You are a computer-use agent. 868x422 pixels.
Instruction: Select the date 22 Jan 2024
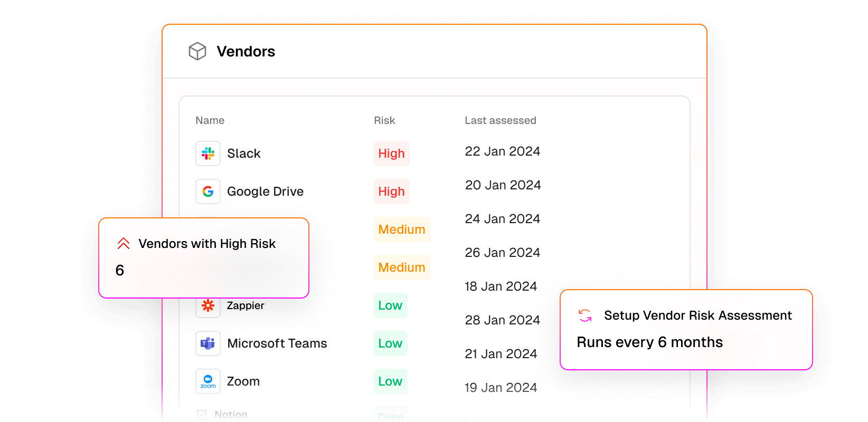pyautogui.click(x=503, y=151)
